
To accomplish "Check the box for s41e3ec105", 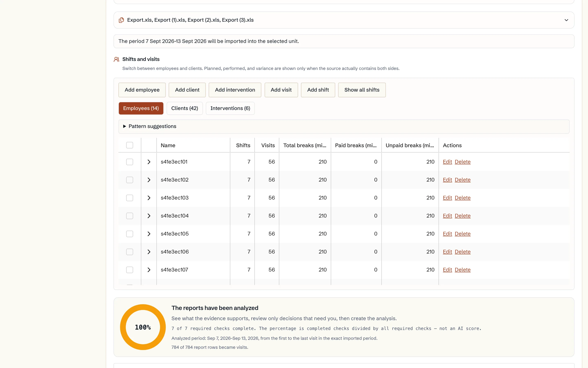I will [x=129, y=234].
